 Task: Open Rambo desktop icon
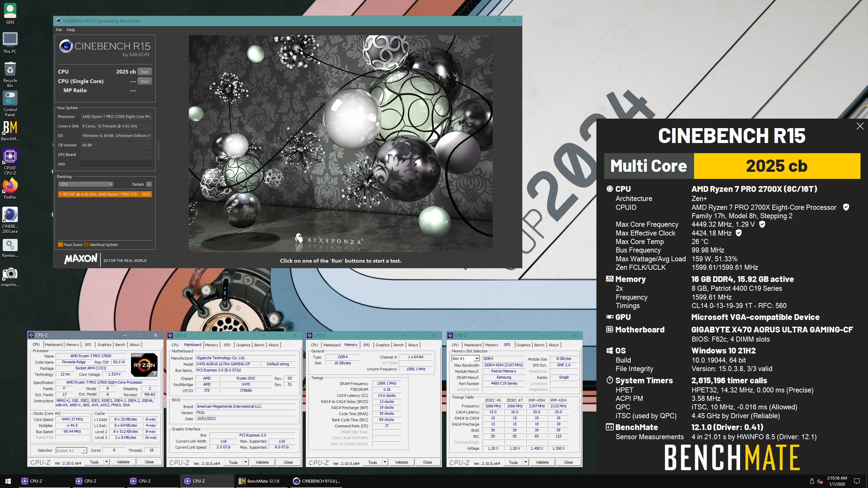click(10, 248)
